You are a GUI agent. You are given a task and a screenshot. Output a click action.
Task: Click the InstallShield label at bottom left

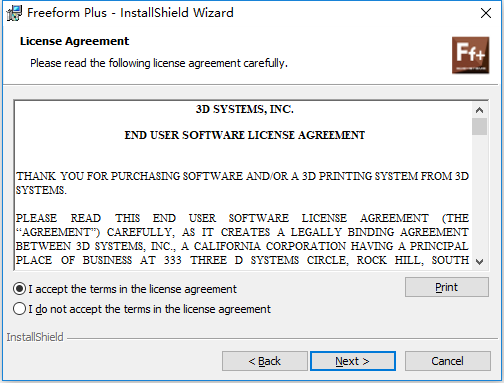(x=35, y=337)
